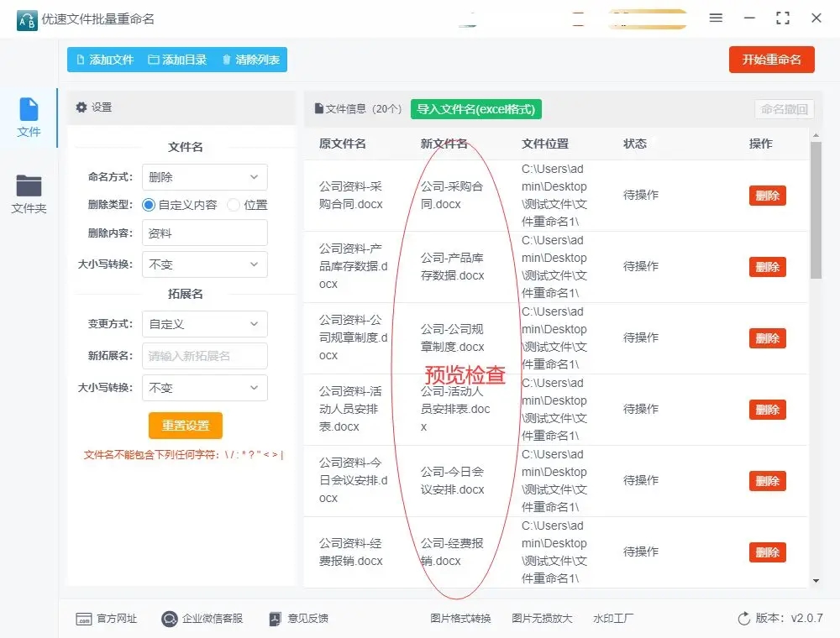Click new name 公司-产品库存数据.docx cell
Viewport: 840px width, 638px height.
452,267
